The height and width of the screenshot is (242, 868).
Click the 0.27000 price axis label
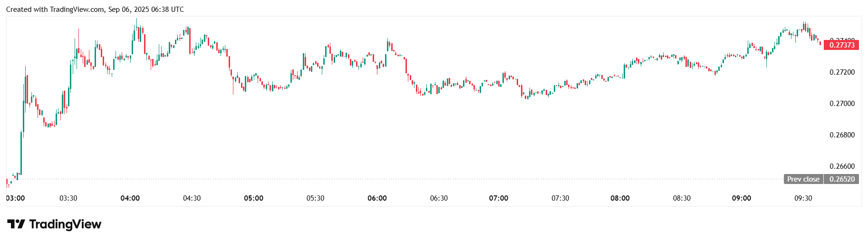pos(842,104)
